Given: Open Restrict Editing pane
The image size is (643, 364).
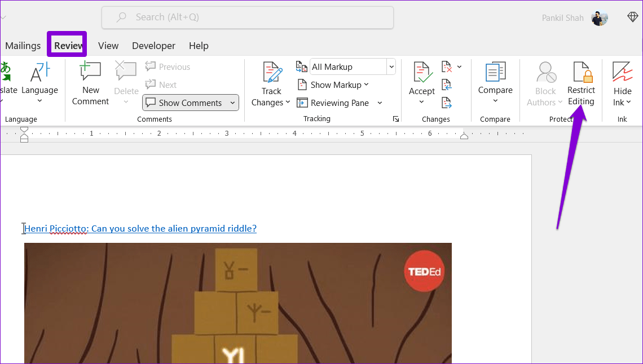Looking at the screenshot, I should pyautogui.click(x=581, y=83).
